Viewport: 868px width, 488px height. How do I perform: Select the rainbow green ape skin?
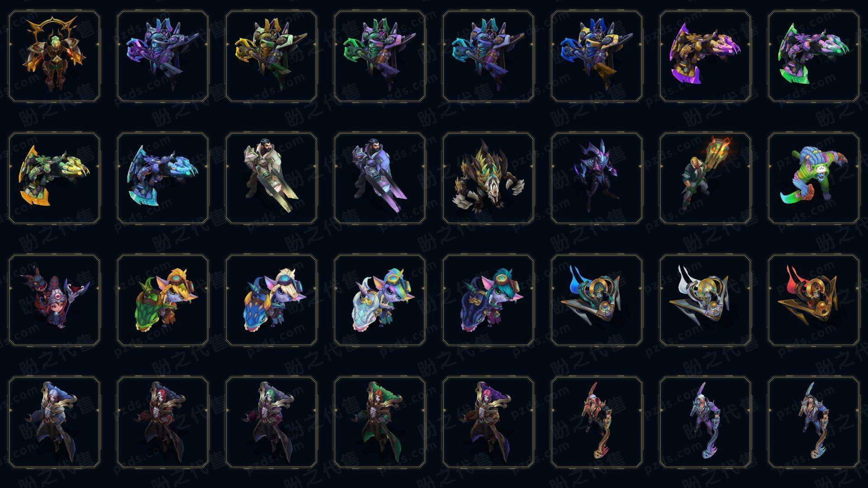point(814,178)
